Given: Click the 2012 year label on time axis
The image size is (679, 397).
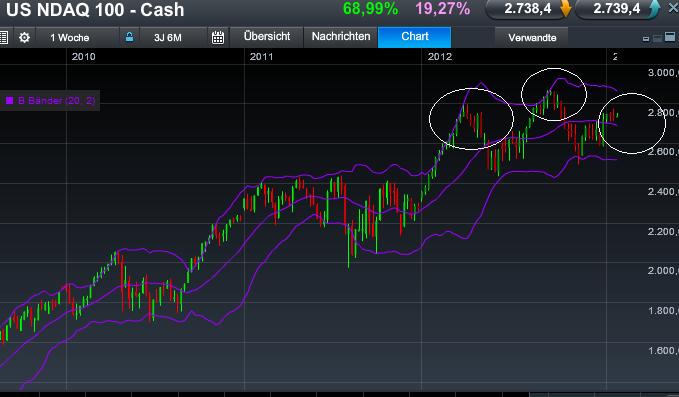Looking at the screenshot, I should click(x=440, y=57).
